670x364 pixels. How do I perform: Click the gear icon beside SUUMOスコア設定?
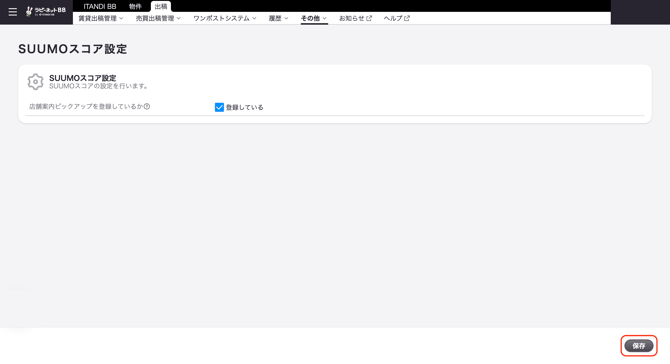coord(35,82)
